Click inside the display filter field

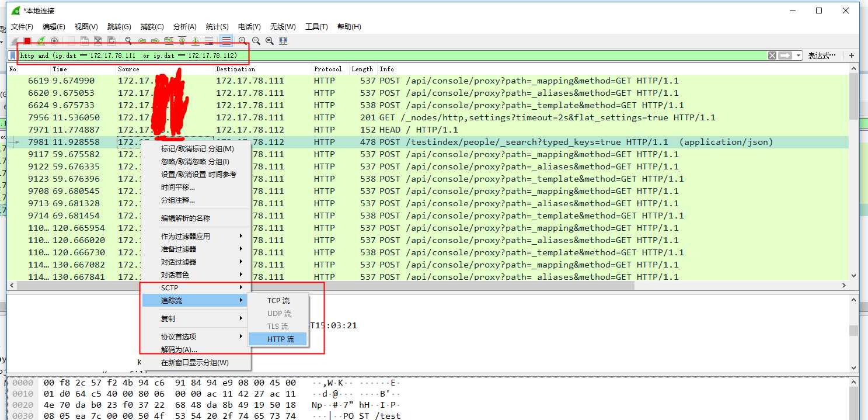tap(391, 55)
